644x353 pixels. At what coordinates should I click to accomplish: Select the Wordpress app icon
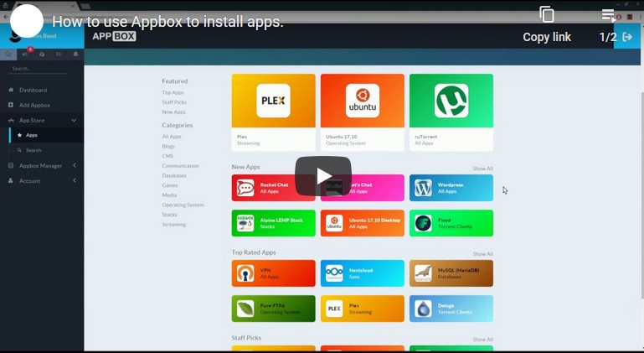pyautogui.click(x=423, y=188)
